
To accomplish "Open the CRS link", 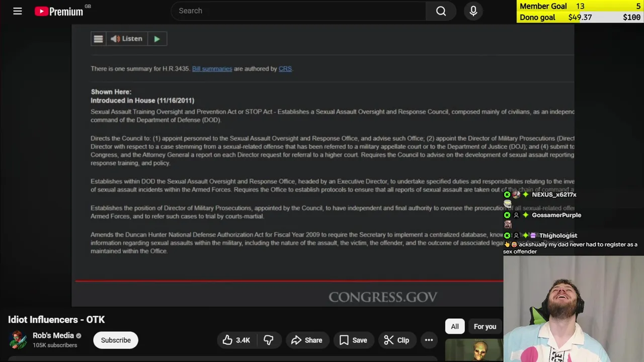I will [x=285, y=69].
